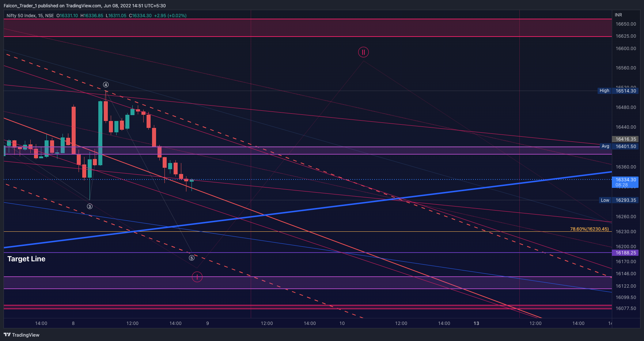Viewport: 644px width, 341px height.
Task: Click the 08:28 bar countdown timer
Action: [x=622, y=185]
